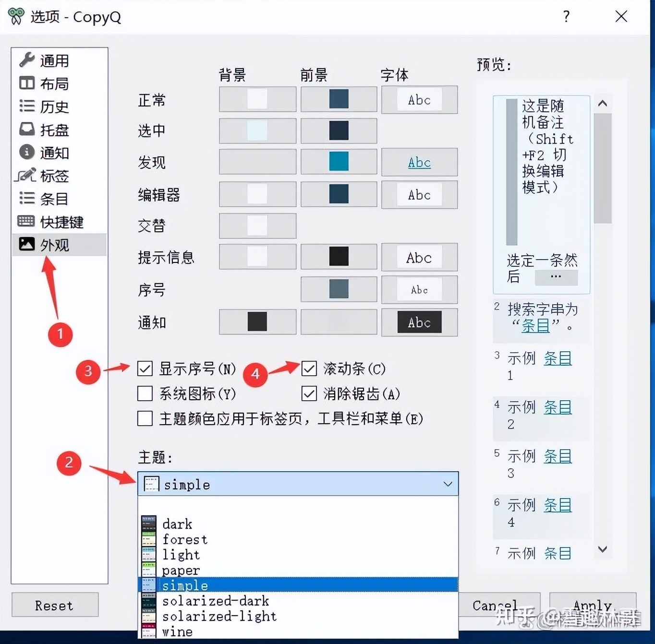Choose the 通知 font dark Abc button

[x=419, y=322]
